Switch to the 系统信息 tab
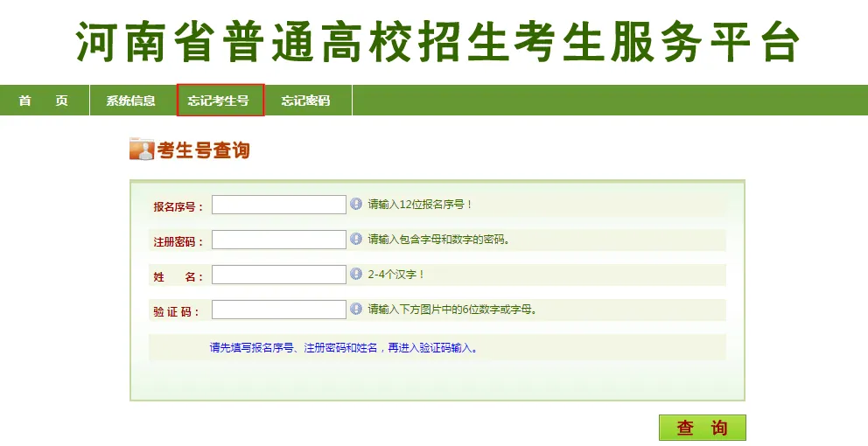The height and width of the screenshot is (446, 868). pyautogui.click(x=131, y=101)
